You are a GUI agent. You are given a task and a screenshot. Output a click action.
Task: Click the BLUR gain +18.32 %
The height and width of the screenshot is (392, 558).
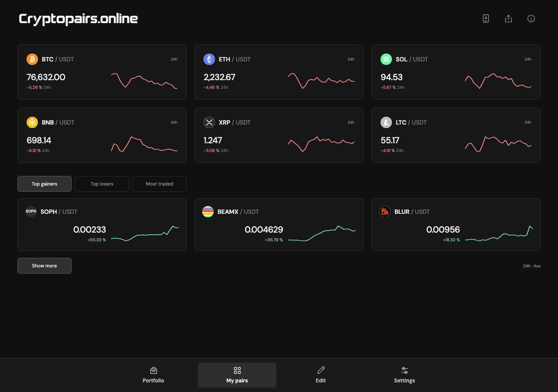451,240
